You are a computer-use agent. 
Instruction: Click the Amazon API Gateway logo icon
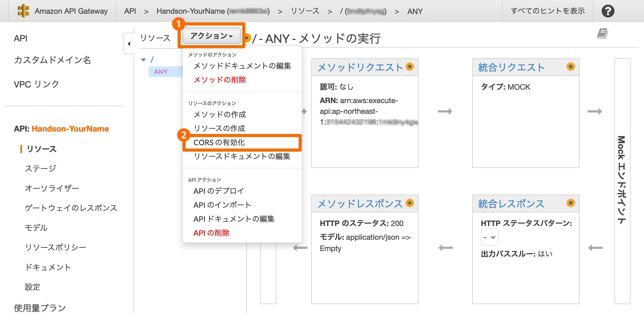point(23,11)
